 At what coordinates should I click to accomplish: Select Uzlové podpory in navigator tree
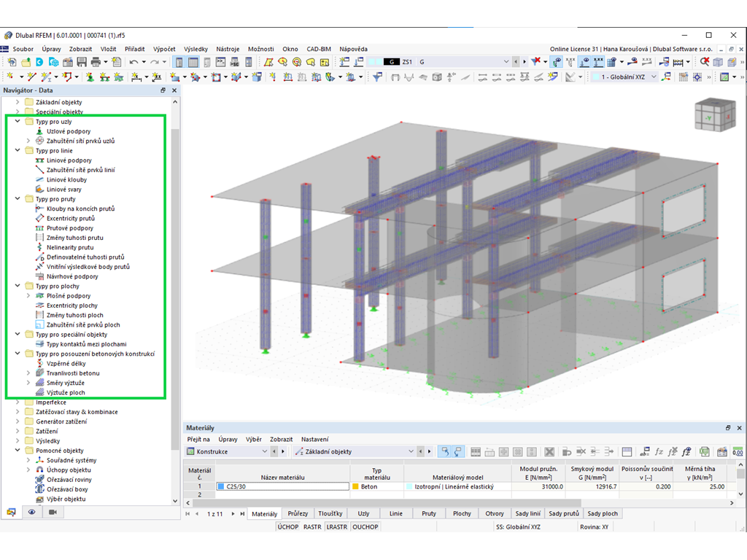[69, 131]
